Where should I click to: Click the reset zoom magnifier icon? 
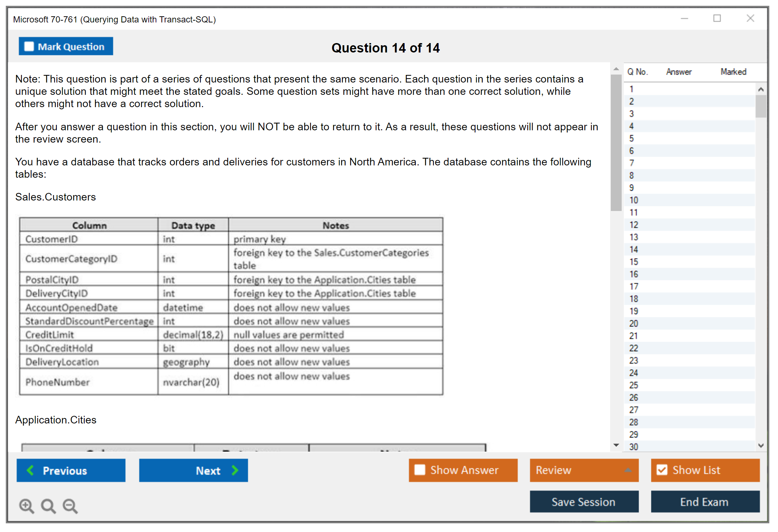coord(48,506)
